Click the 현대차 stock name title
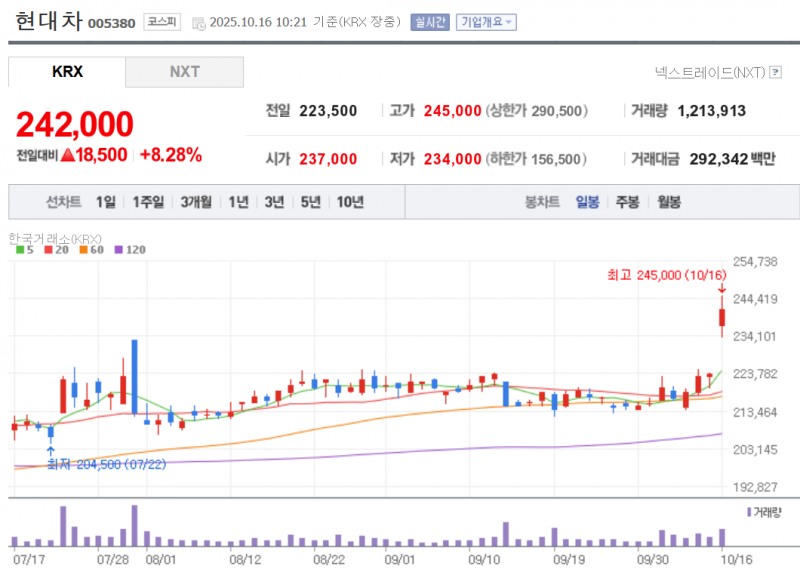This screenshot has width=800, height=569. 48,20
